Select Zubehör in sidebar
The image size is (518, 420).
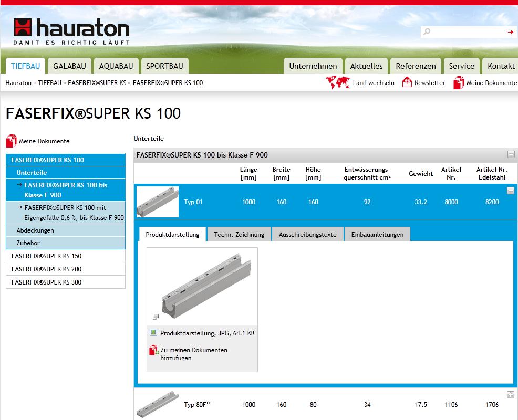pos(66,243)
